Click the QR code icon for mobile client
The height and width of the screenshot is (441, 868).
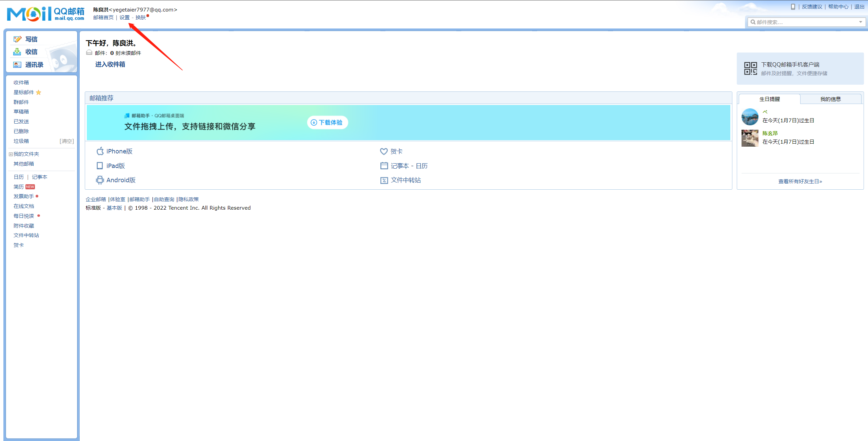click(x=750, y=68)
